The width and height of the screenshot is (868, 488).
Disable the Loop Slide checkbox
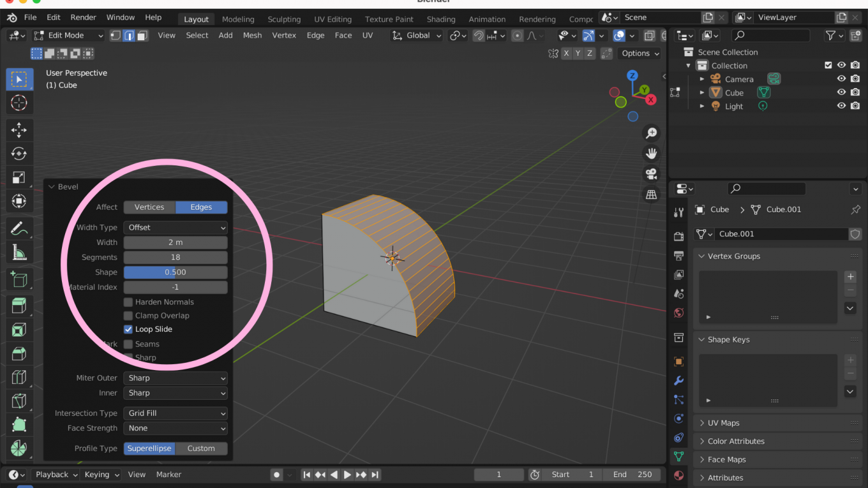click(x=128, y=329)
